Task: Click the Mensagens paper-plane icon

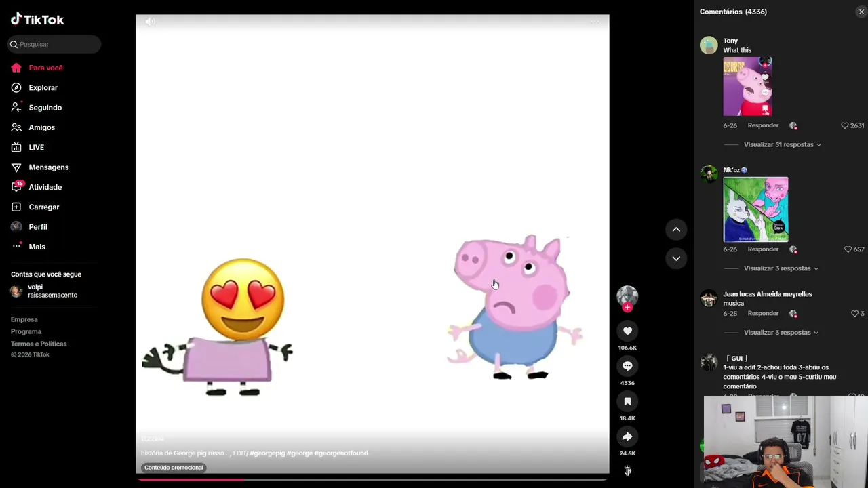Action: pos(16,167)
